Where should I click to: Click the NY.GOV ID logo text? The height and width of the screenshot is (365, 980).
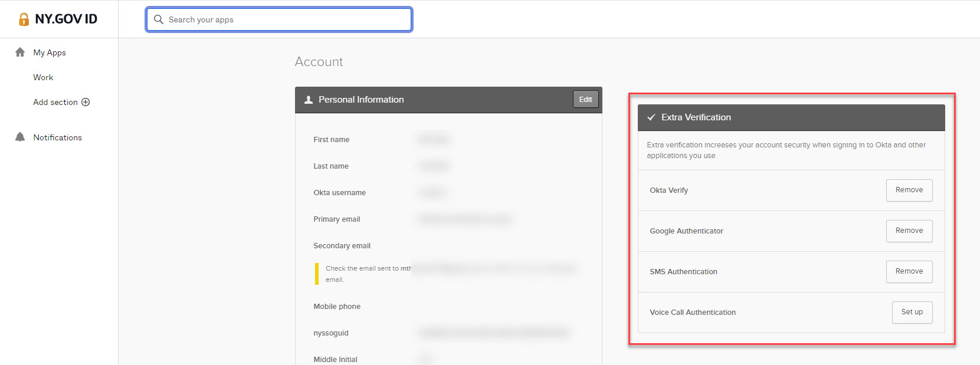66,19
